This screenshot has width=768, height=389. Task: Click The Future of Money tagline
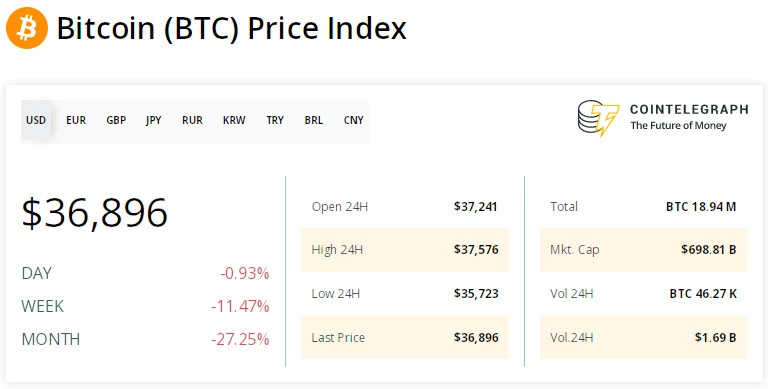point(678,125)
